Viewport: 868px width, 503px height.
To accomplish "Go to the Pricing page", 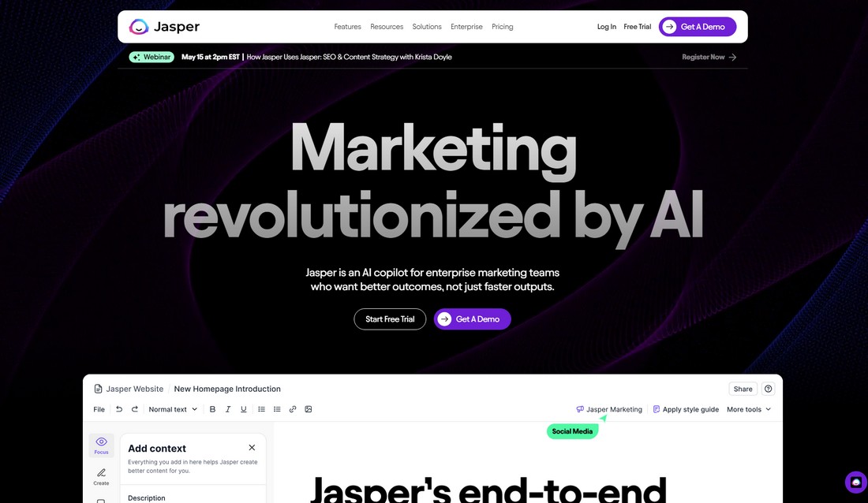I will (503, 27).
